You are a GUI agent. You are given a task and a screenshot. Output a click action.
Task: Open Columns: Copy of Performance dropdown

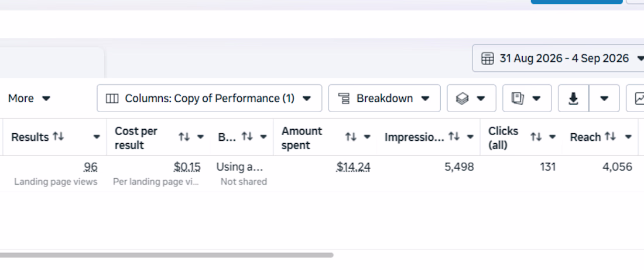209,98
